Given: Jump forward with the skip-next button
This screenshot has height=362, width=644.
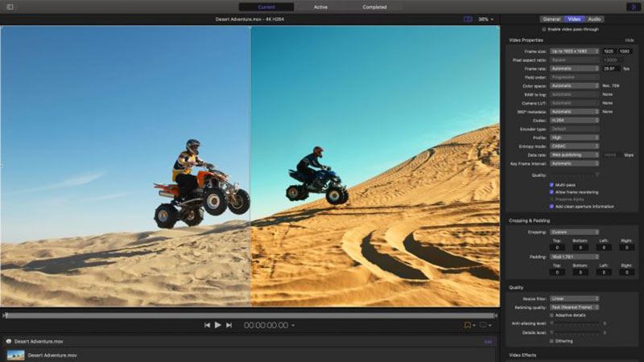Looking at the screenshot, I should tap(229, 325).
